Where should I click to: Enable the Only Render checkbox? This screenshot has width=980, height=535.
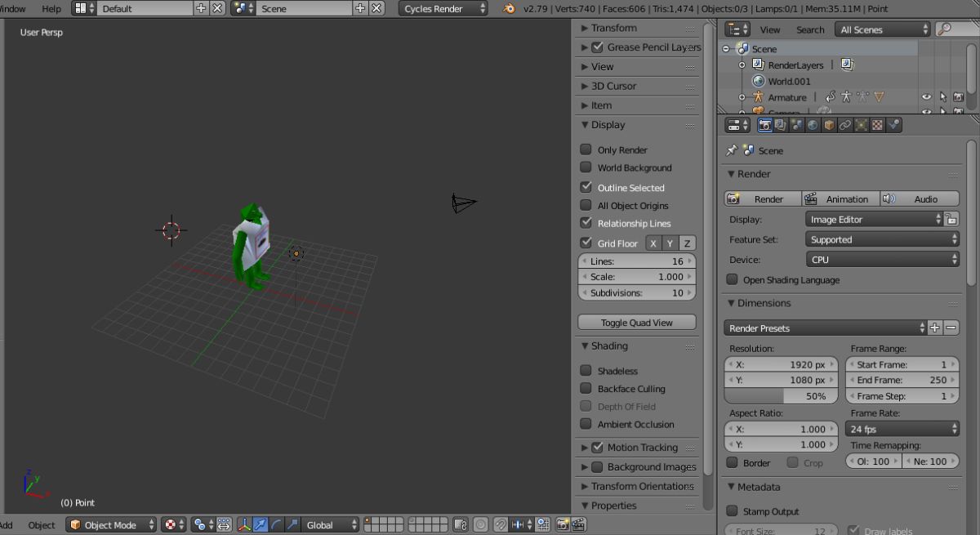(x=586, y=149)
